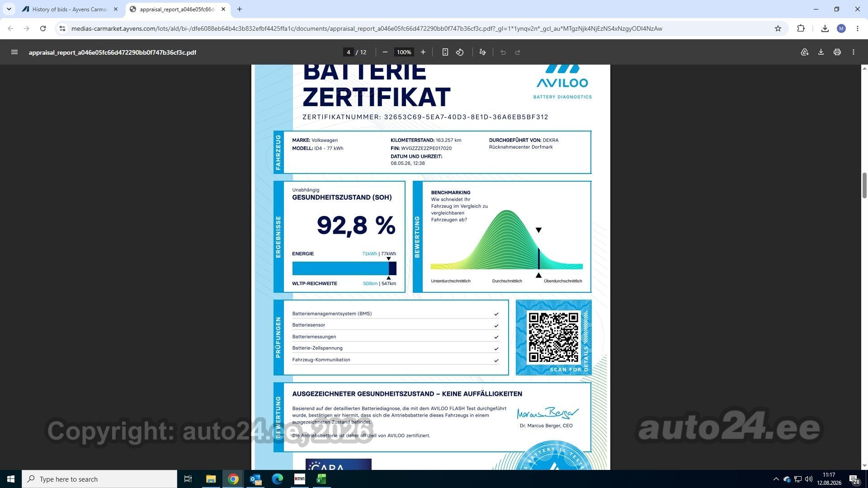Click the page number input field
The image size is (868, 488).
(348, 52)
